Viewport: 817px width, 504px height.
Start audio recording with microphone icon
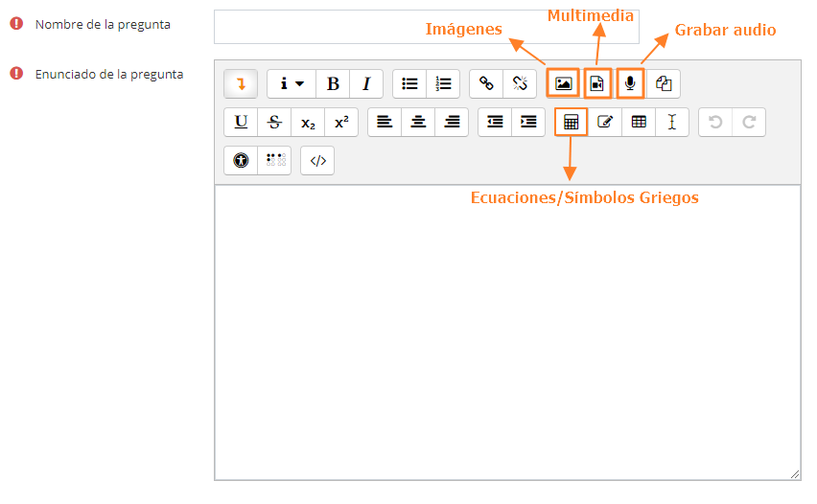(630, 84)
